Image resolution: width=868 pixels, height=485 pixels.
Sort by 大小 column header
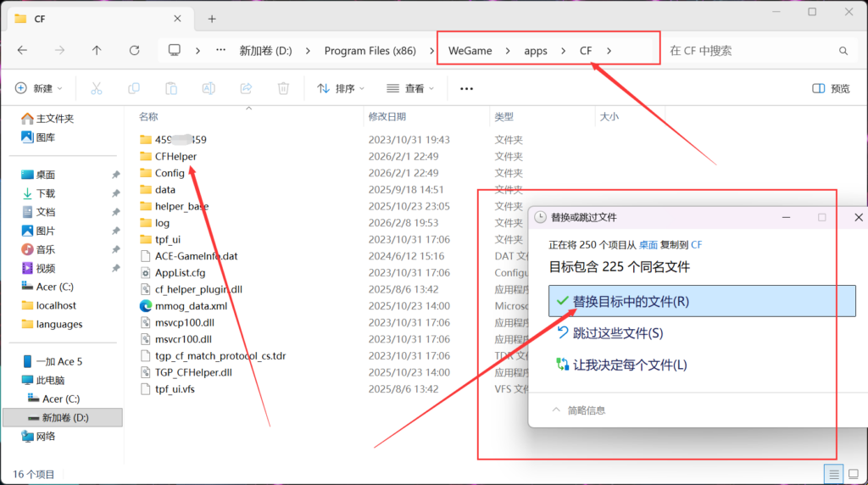click(609, 117)
